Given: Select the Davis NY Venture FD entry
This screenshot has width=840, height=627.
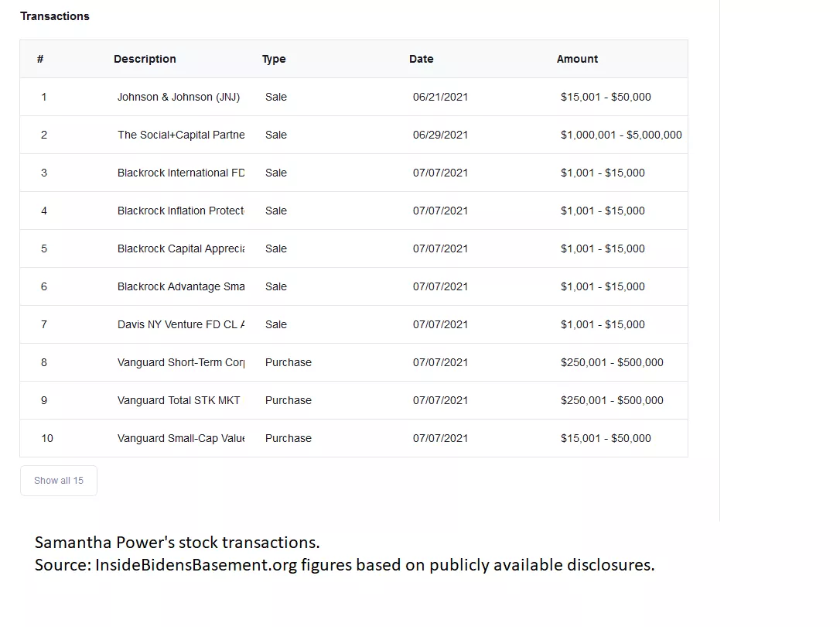Looking at the screenshot, I should coord(181,324).
